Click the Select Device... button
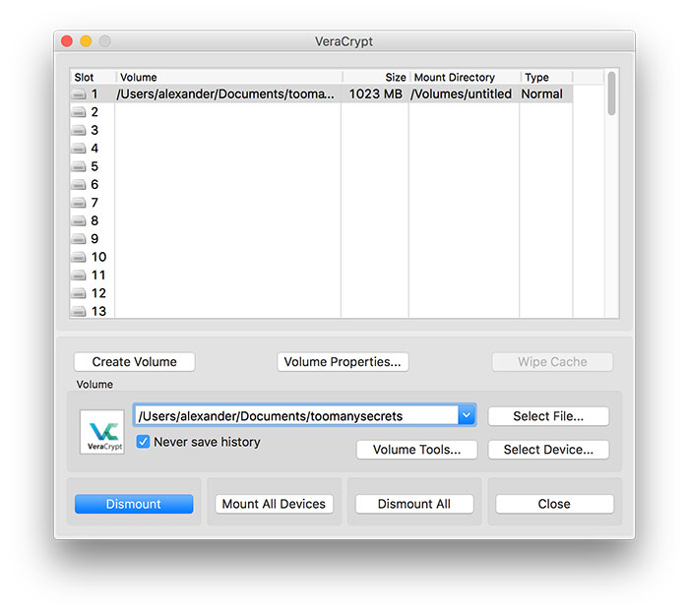The height and width of the screenshot is (616, 689). (x=548, y=450)
